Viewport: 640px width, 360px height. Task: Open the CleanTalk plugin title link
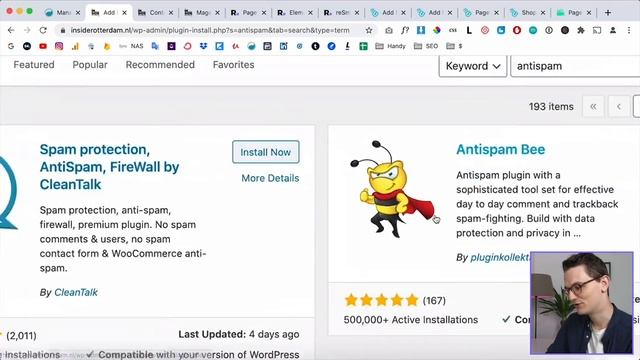click(109, 167)
